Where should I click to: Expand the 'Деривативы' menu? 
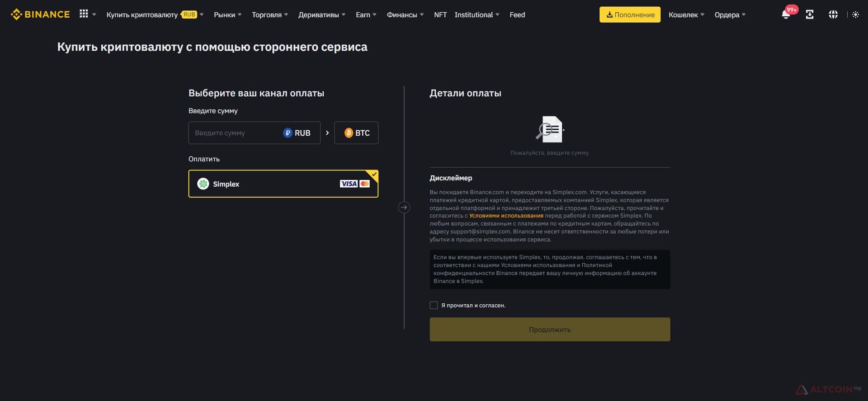[322, 14]
